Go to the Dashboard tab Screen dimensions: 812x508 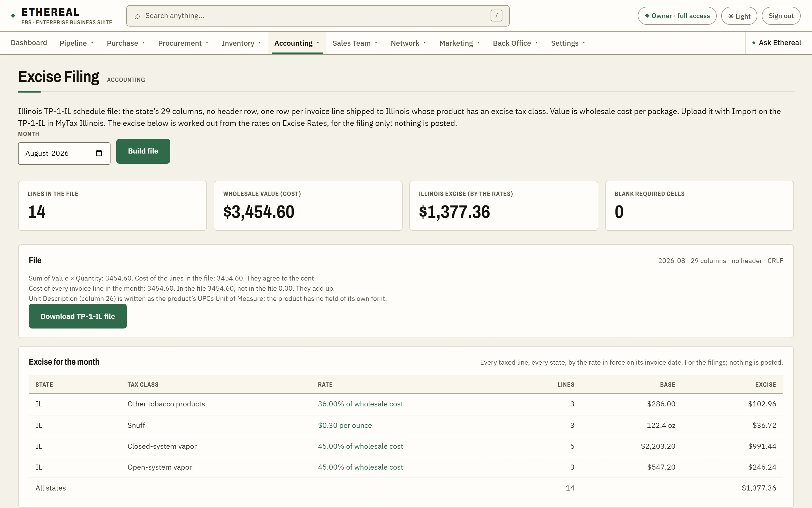coord(29,43)
